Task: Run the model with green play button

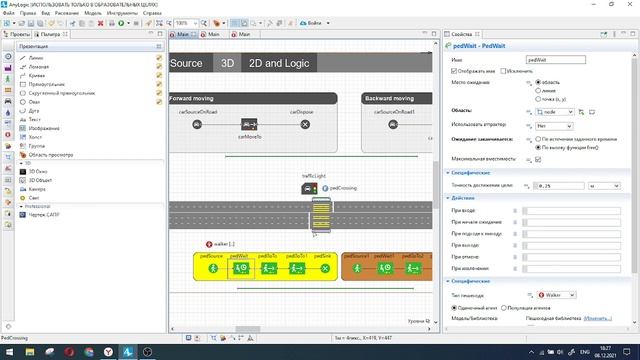Action: [121, 23]
